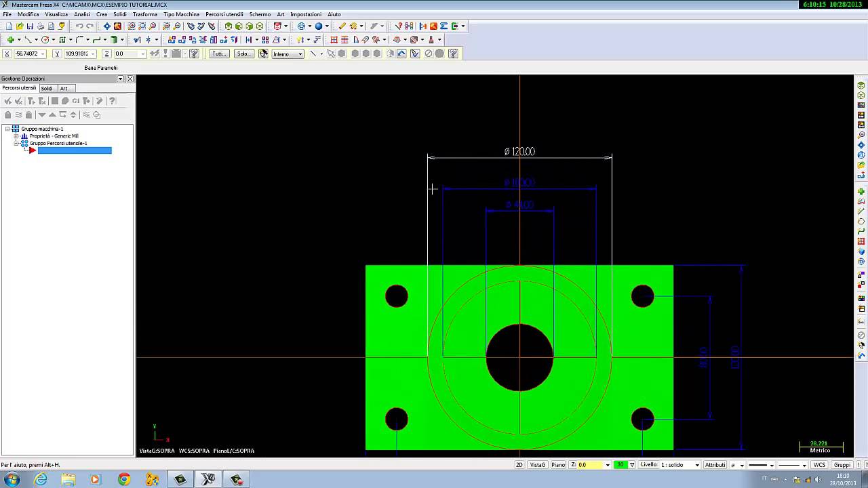
Task: Click the undo arrow icon
Action: [79, 26]
